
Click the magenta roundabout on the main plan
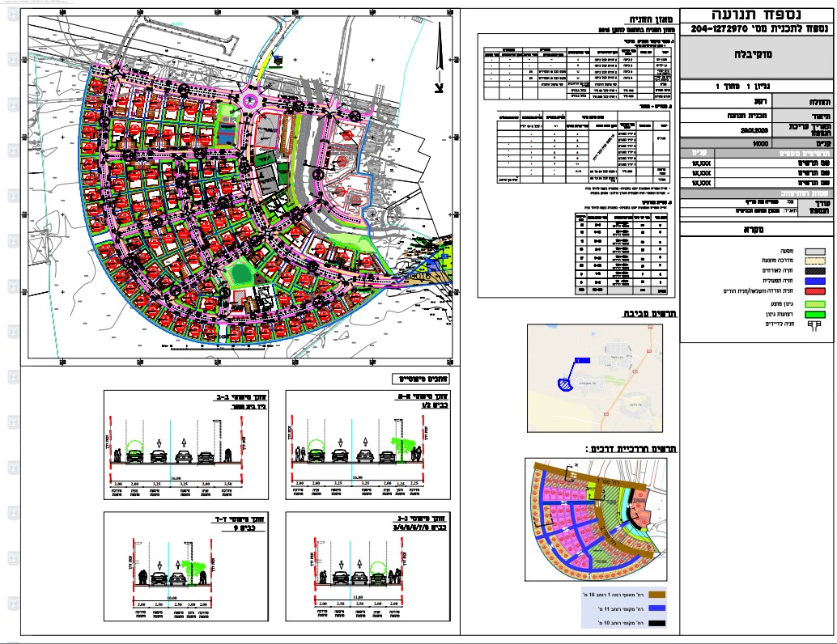point(250,101)
